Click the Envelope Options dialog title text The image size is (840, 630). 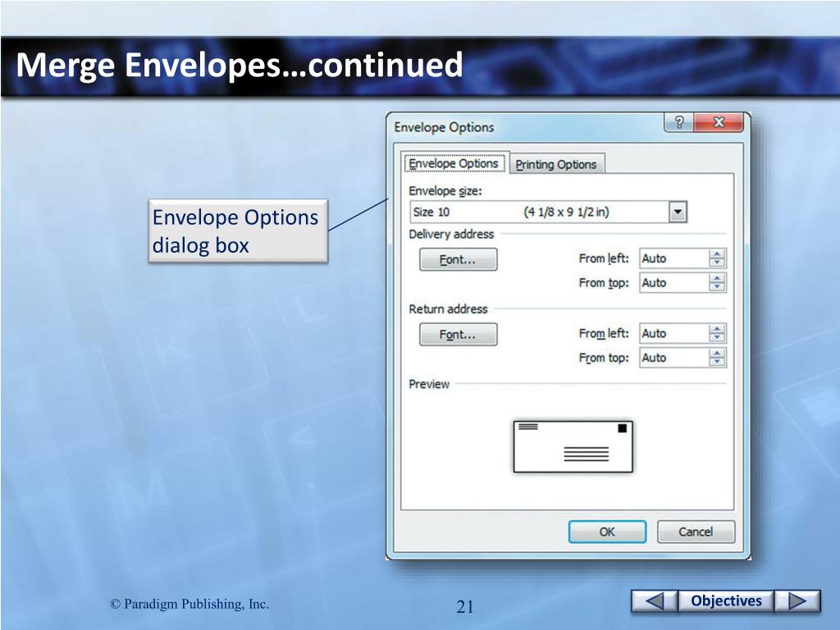(444, 127)
